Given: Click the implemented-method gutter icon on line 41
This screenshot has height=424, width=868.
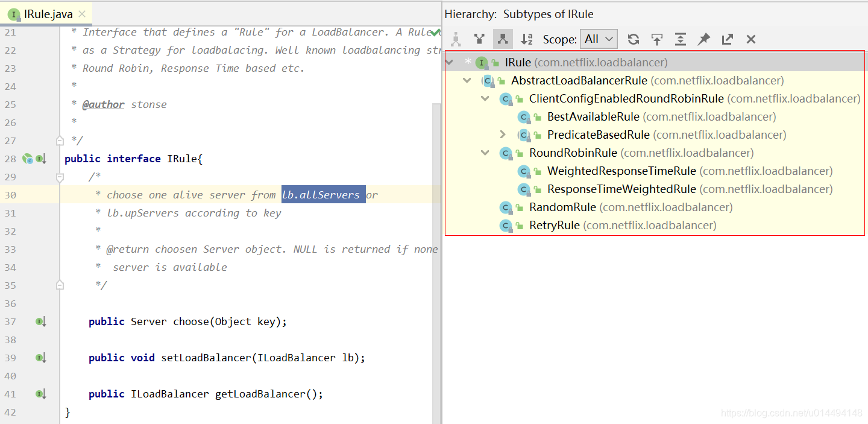Looking at the screenshot, I should click(x=40, y=394).
